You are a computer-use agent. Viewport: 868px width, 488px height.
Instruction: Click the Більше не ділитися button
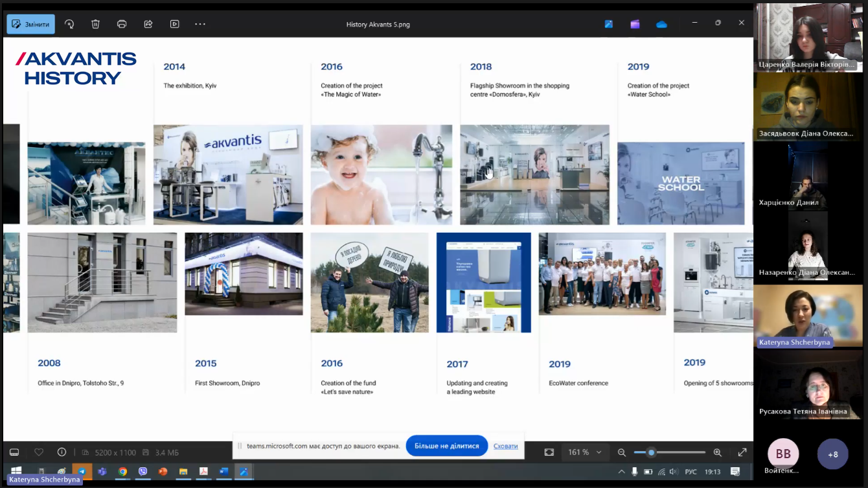pyautogui.click(x=446, y=446)
